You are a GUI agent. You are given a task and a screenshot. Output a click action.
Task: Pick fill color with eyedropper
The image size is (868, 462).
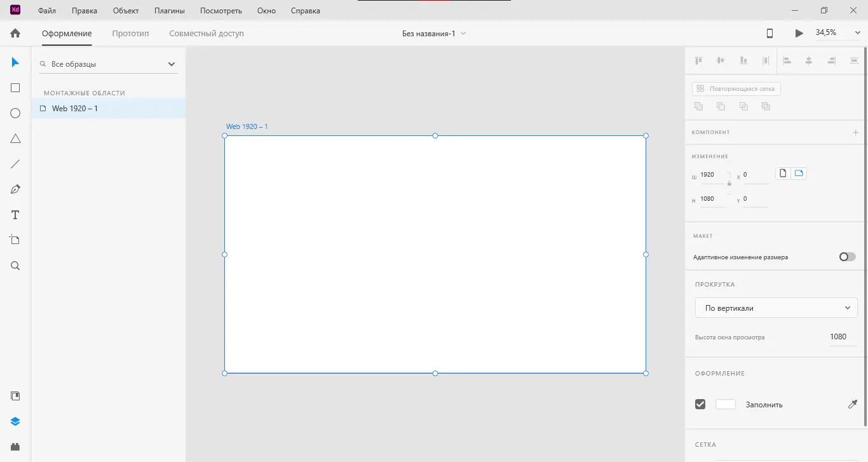(x=853, y=404)
